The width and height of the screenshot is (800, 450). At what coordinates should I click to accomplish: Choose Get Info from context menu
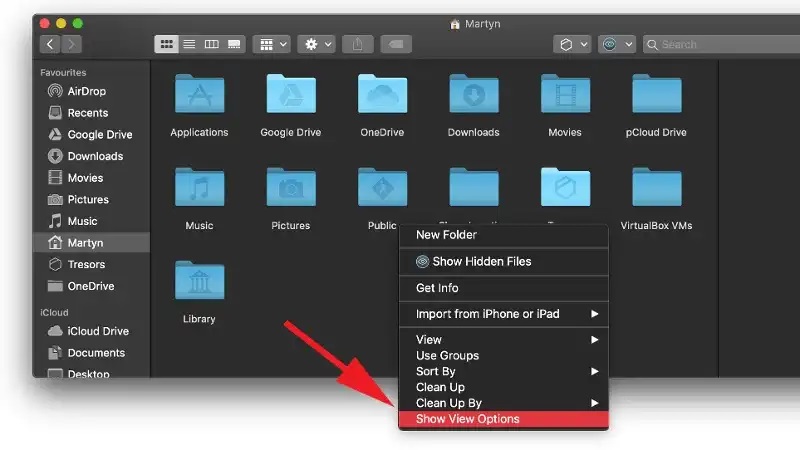[x=437, y=288]
